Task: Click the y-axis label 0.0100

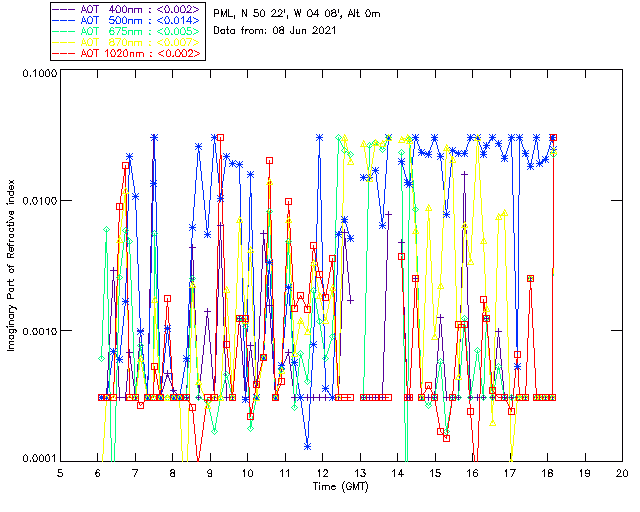Action: pyautogui.click(x=39, y=201)
